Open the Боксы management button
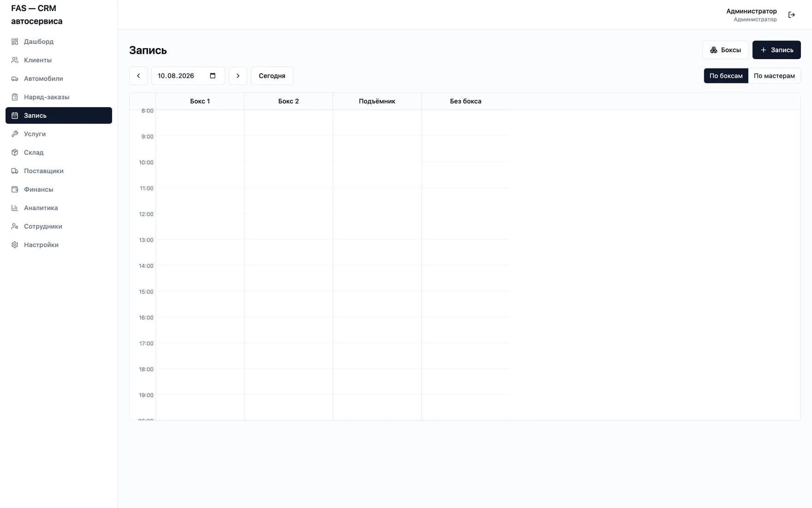812x508 pixels. pyautogui.click(x=725, y=50)
